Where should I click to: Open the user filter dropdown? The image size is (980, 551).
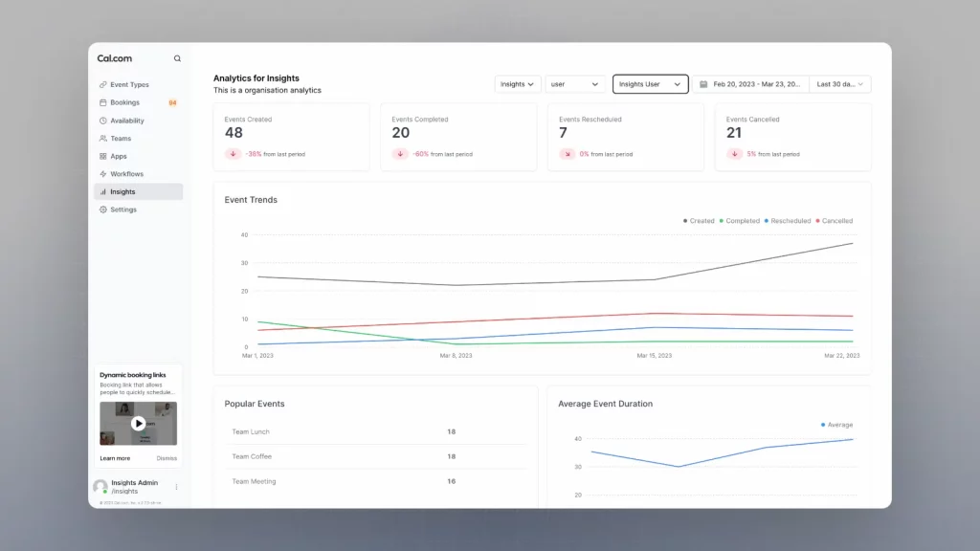(575, 83)
